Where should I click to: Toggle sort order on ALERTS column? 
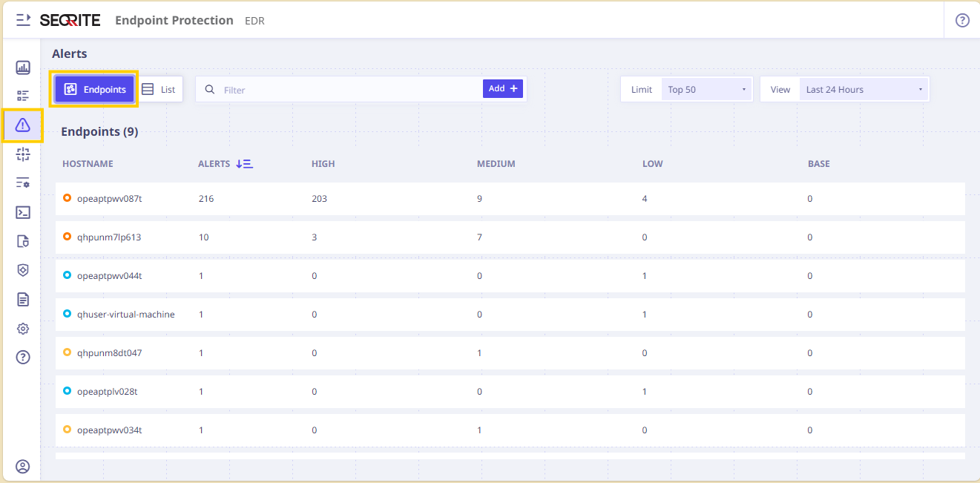pyautogui.click(x=244, y=164)
